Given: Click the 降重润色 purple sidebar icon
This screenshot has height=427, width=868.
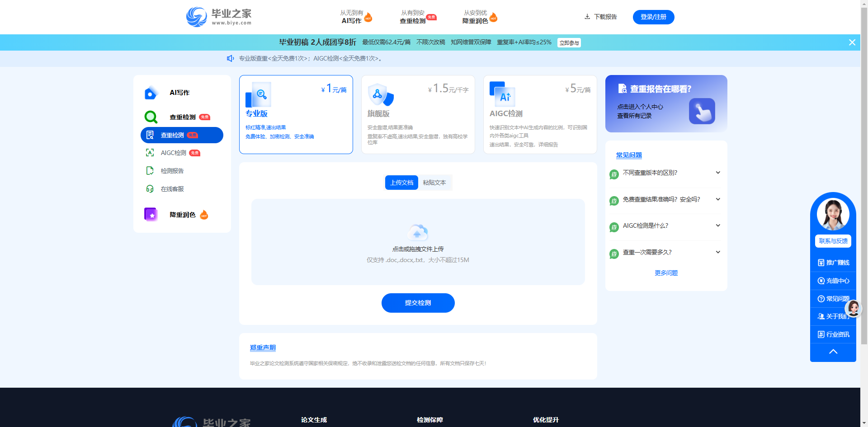Looking at the screenshot, I should tap(151, 214).
